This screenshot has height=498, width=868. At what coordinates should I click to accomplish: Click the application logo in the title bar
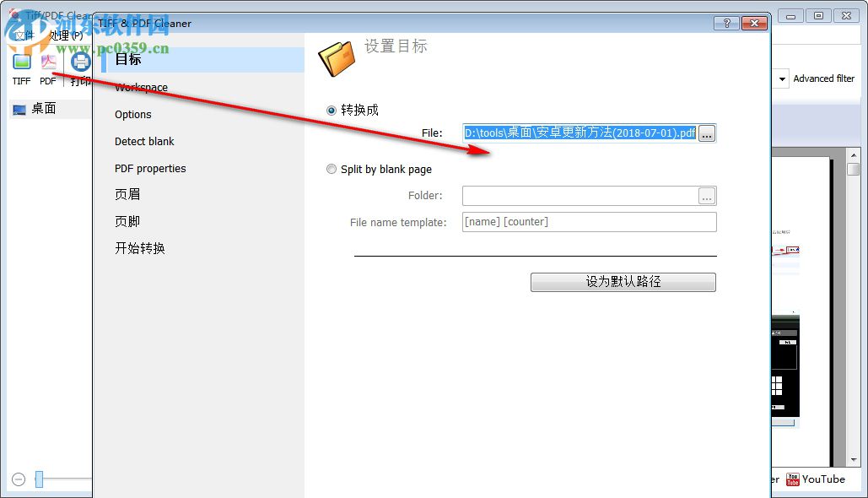coord(12,15)
